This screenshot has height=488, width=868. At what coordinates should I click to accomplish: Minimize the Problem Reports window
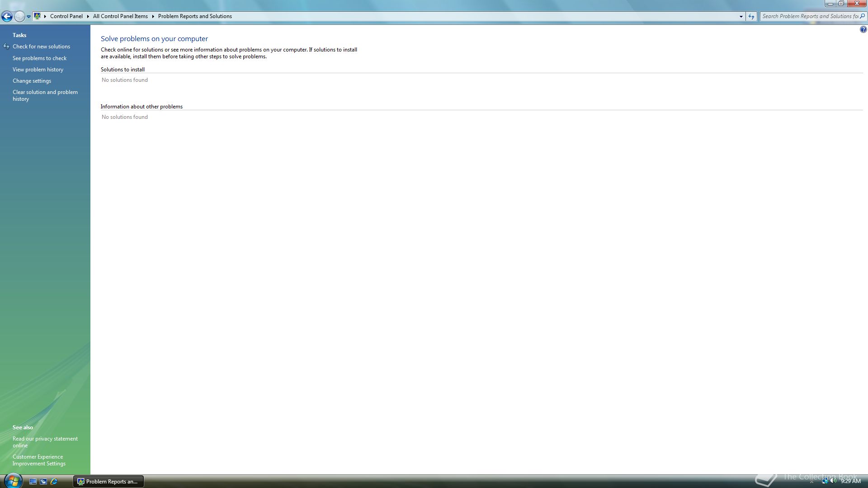(830, 4)
